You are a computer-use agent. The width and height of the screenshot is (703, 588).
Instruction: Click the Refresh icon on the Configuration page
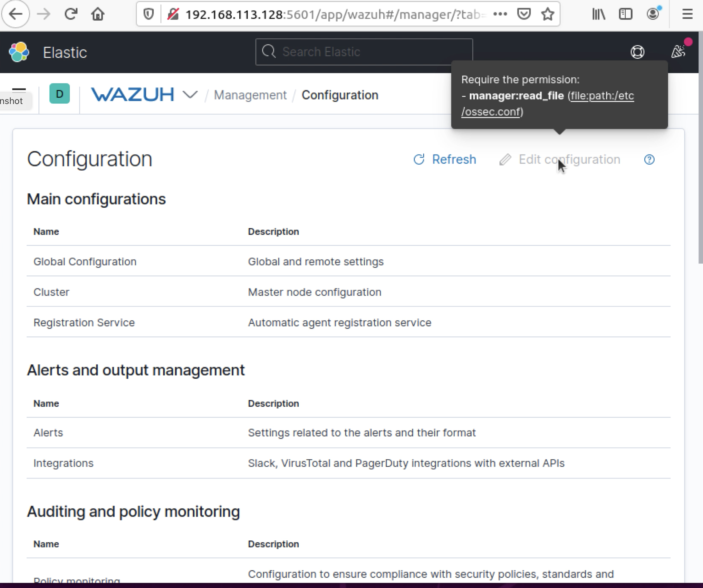[x=419, y=160]
